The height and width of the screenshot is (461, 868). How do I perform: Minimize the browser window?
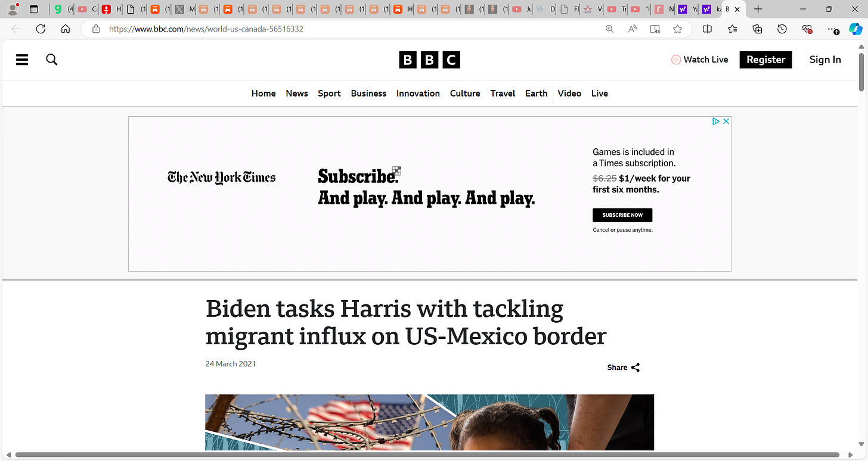coord(802,9)
